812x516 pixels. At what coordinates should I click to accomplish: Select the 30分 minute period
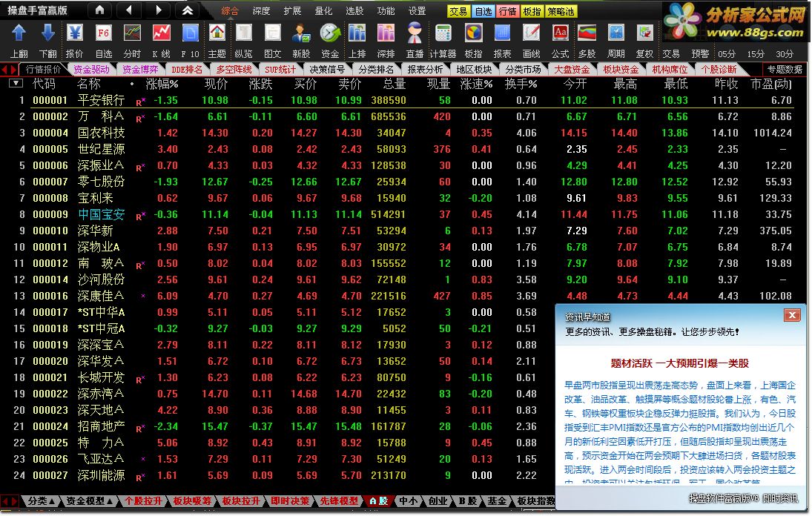click(785, 54)
